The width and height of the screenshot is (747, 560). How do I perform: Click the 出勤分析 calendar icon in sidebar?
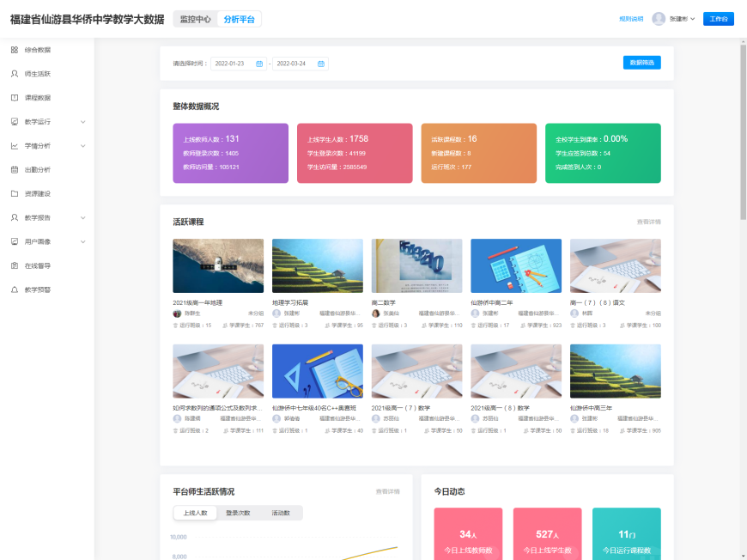tap(15, 170)
